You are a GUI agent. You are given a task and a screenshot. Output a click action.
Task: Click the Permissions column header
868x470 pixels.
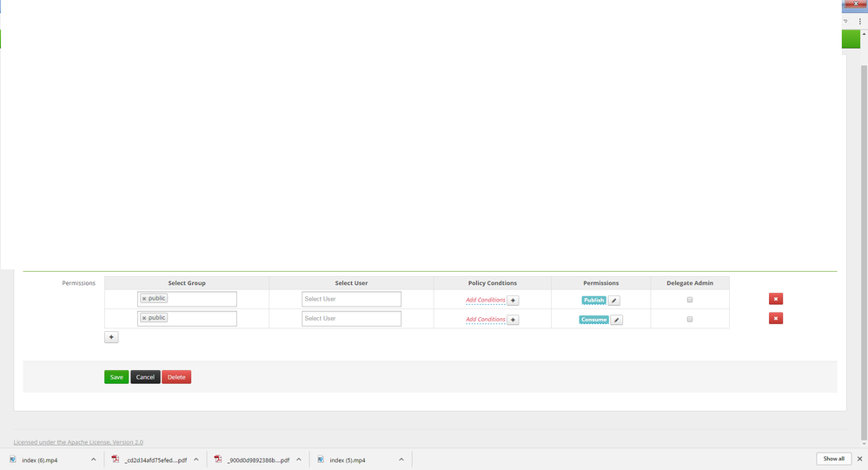600,283
